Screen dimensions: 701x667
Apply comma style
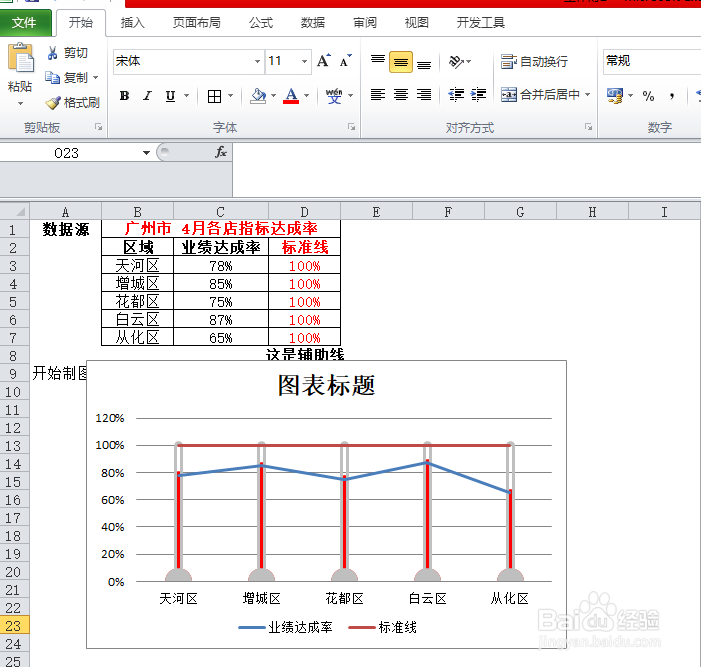point(672,96)
